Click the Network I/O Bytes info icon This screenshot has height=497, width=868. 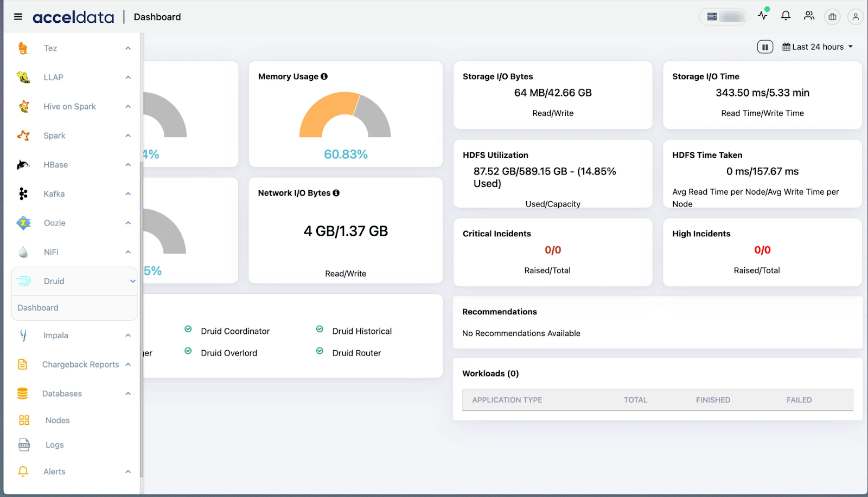point(336,193)
